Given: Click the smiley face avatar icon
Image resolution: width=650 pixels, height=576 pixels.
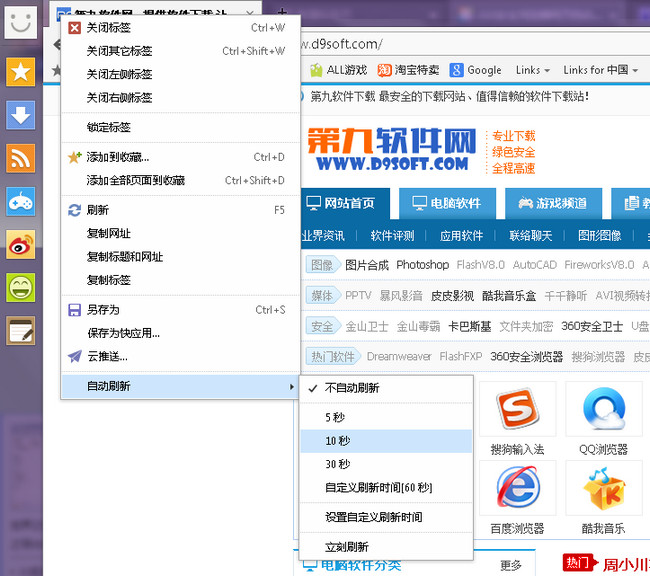Looking at the screenshot, I should (21, 21).
